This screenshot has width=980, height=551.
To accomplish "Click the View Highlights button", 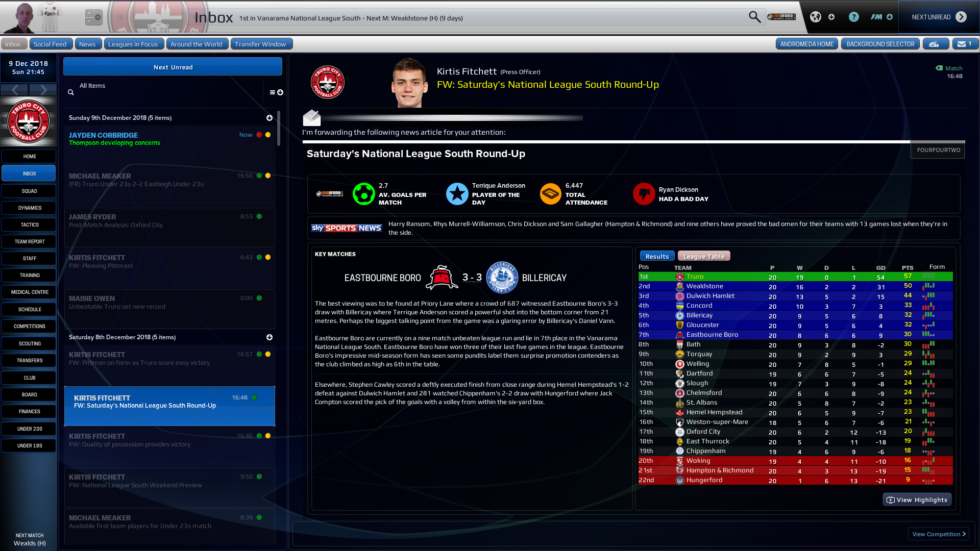I will click(x=917, y=499).
